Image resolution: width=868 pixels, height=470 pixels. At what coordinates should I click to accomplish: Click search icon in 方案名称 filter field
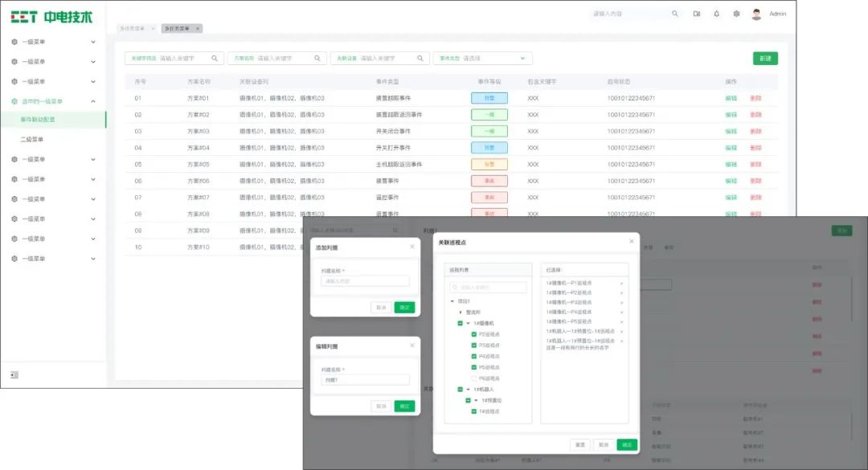click(317, 59)
